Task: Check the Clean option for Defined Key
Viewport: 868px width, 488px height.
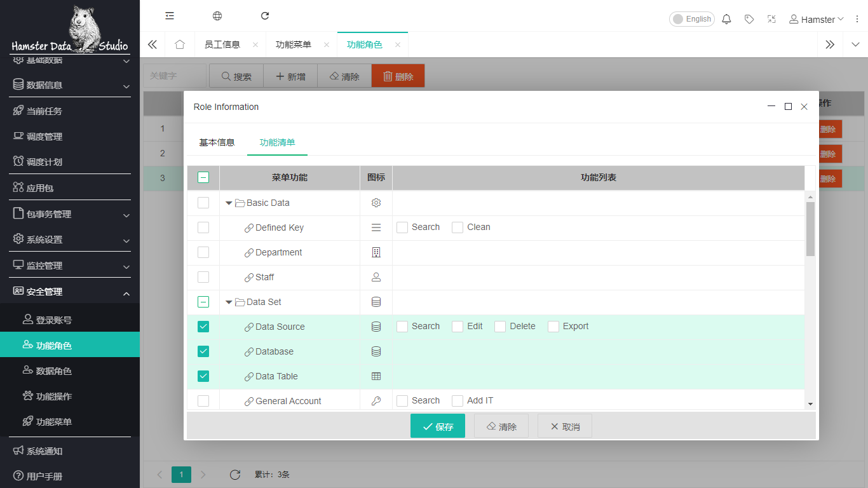Action: tap(458, 227)
